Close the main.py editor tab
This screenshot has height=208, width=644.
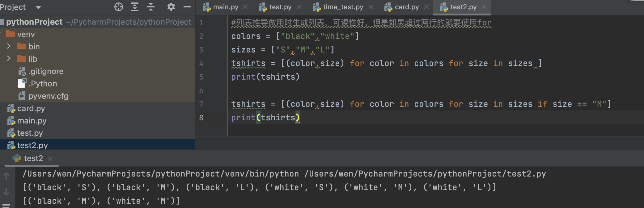[246, 7]
